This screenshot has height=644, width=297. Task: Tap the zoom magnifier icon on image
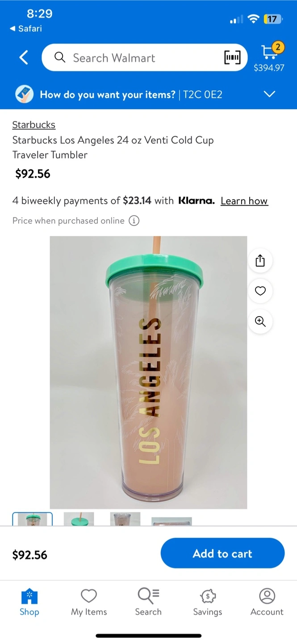pyautogui.click(x=260, y=322)
